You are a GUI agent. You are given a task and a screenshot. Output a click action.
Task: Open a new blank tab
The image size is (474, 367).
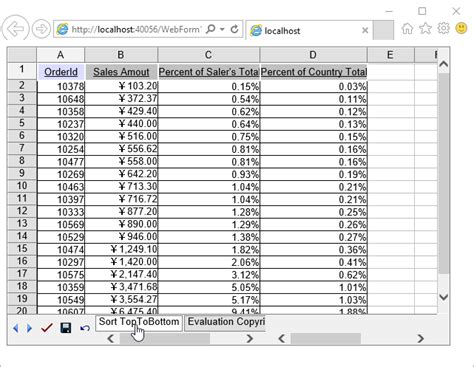pos(383,30)
